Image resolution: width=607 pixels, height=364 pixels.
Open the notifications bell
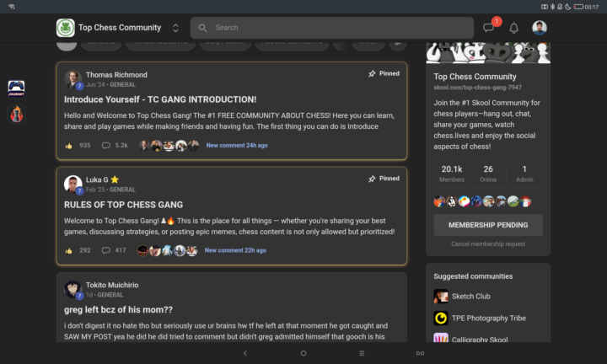[513, 28]
